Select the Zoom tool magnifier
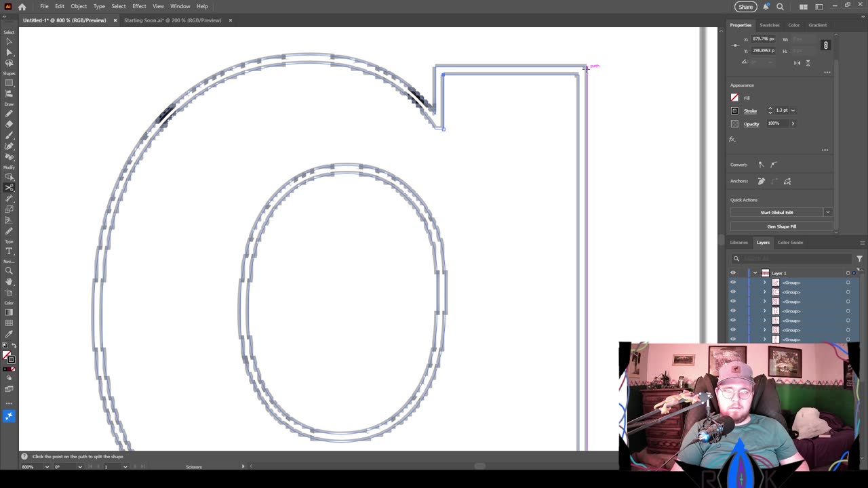The image size is (868, 488). 9,270
